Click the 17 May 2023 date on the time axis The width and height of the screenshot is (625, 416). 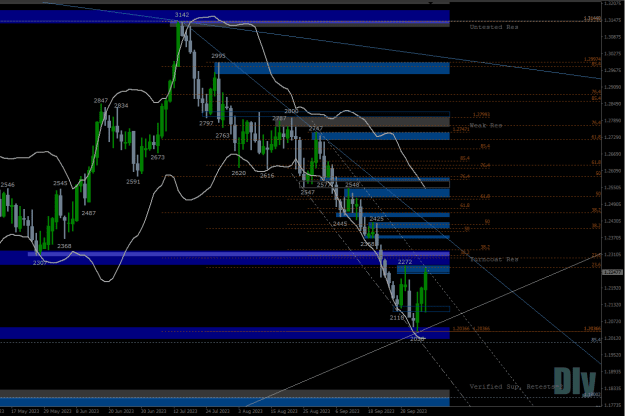[25, 411]
